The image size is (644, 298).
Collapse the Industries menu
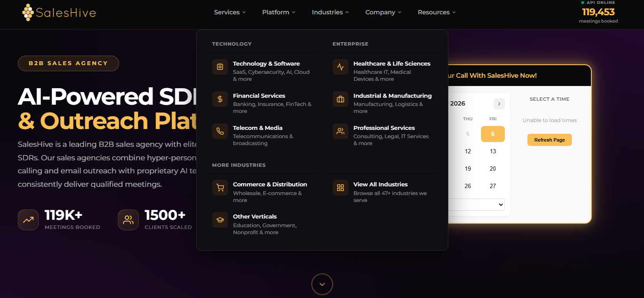coord(330,12)
